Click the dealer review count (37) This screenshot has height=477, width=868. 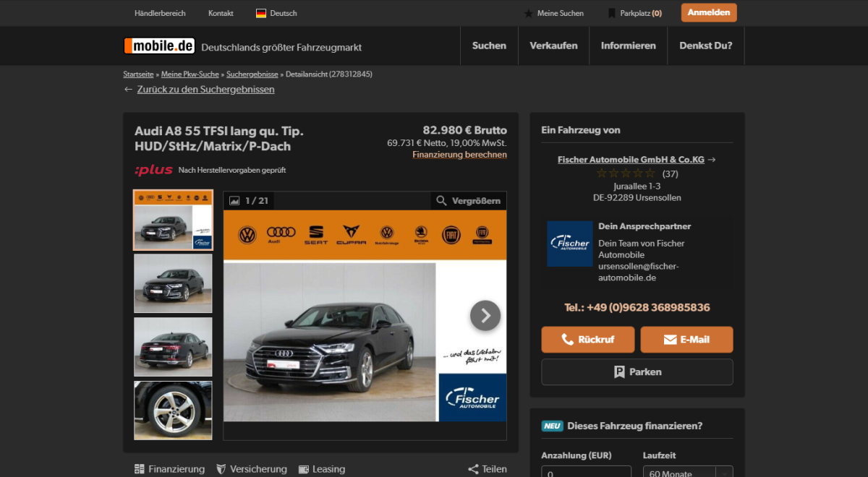pyautogui.click(x=671, y=173)
